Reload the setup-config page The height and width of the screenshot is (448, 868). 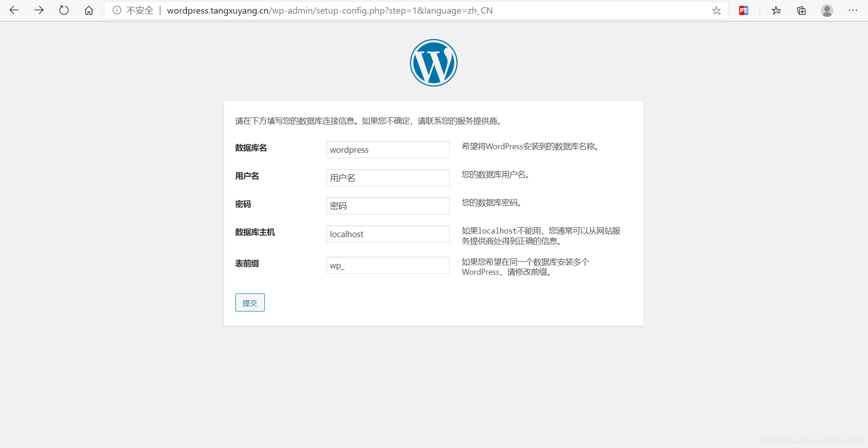tap(63, 10)
